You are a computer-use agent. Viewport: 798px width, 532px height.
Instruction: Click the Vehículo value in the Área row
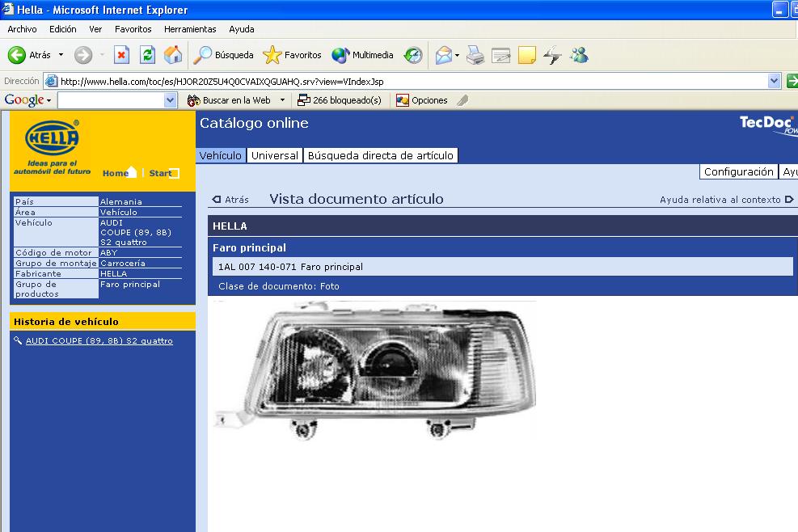click(x=119, y=213)
